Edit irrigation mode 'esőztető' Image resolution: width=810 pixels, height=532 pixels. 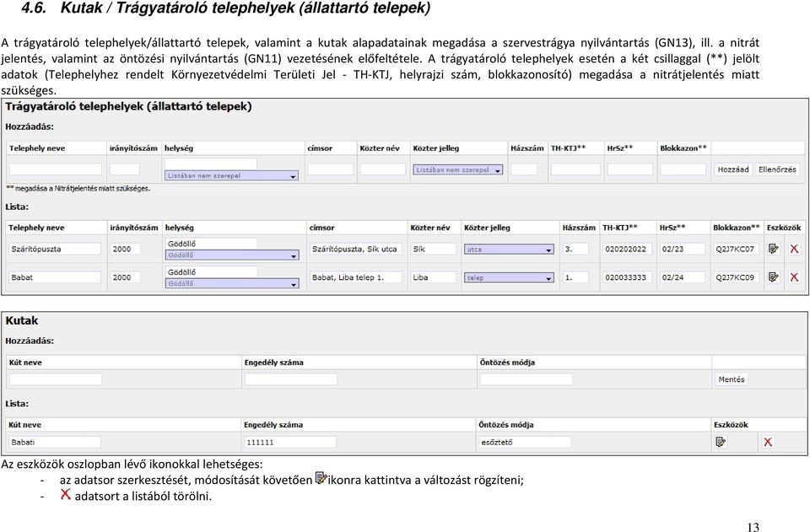525,442
